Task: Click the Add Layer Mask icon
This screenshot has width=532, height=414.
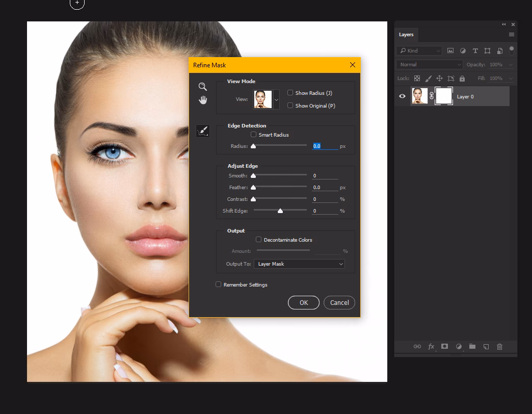Action: tap(444, 346)
